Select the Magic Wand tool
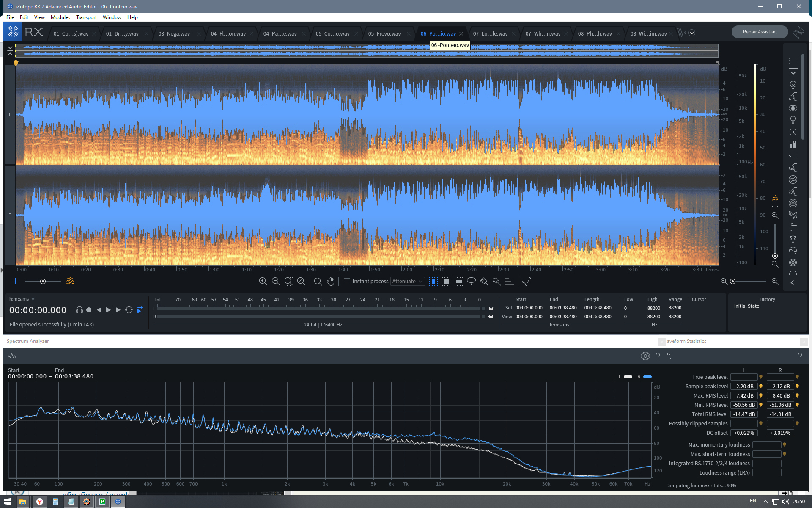Screen dimensions: 812x508 click(x=497, y=282)
